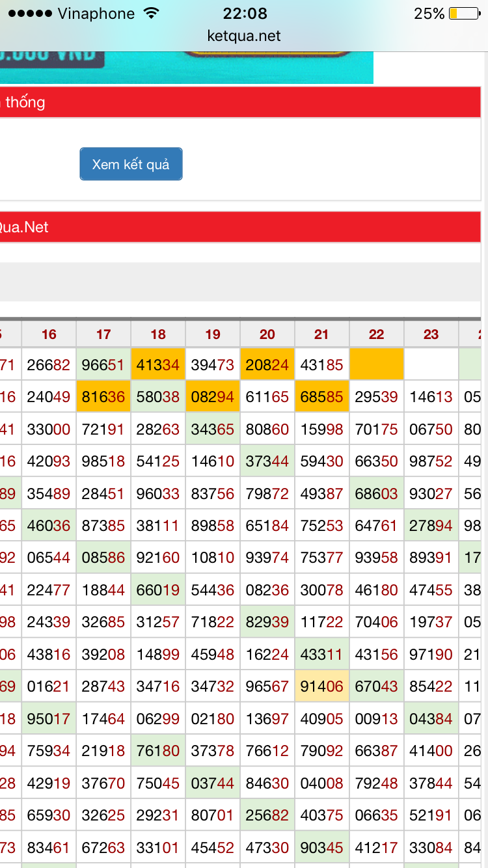The height and width of the screenshot is (868, 488).
Task: Click the yellow highlighted cell 91406
Action: click(322, 686)
